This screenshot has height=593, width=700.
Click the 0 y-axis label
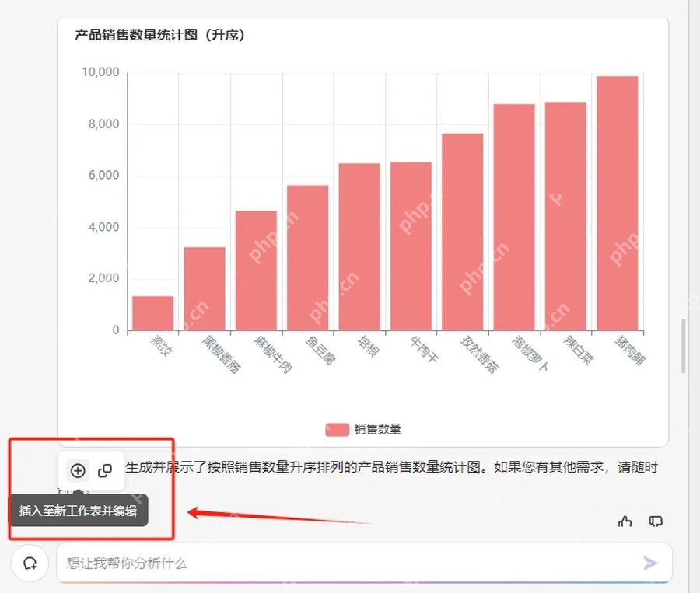click(x=116, y=330)
